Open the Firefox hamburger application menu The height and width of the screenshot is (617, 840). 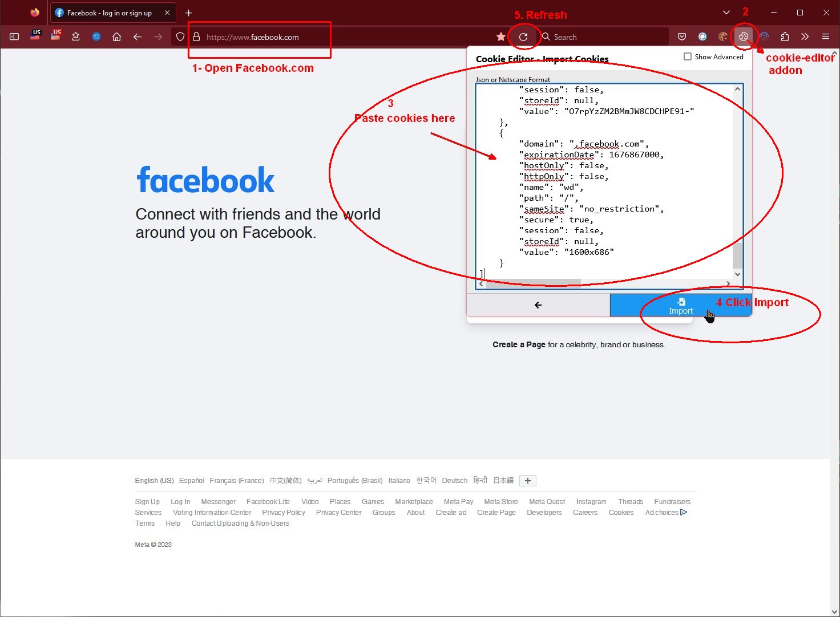pyautogui.click(x=825, y=37)
